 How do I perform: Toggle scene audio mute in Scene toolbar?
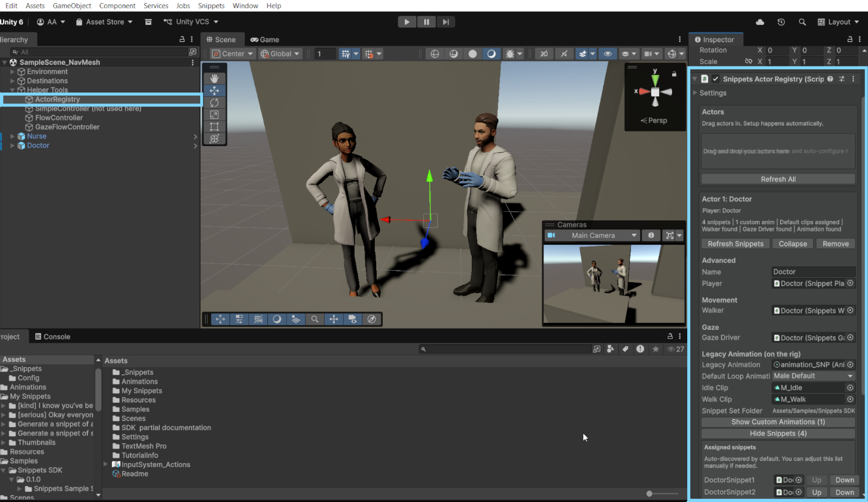click(564, 54)
